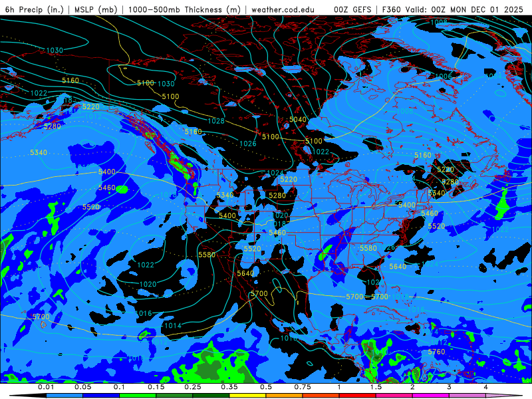Click the '00Z GEFS' model run label

point(352,9)
